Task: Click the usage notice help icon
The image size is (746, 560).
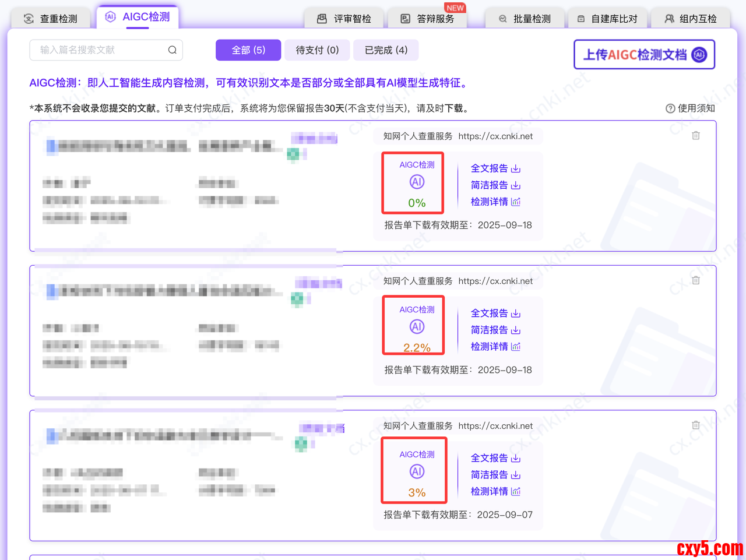Action: [x=670, y=108]
